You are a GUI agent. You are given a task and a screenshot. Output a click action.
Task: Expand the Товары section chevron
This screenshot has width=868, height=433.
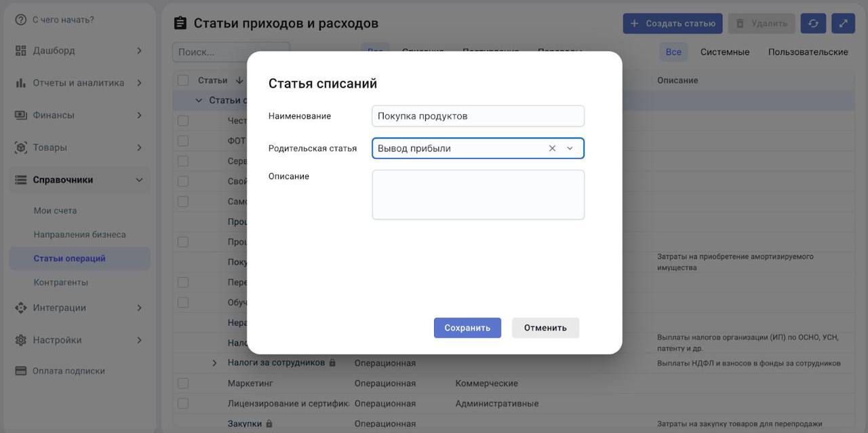[x=139, y=147]
